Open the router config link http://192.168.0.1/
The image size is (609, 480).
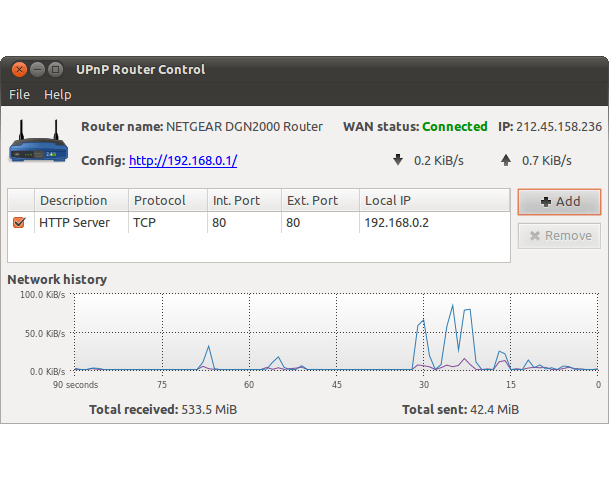point(183,160)
